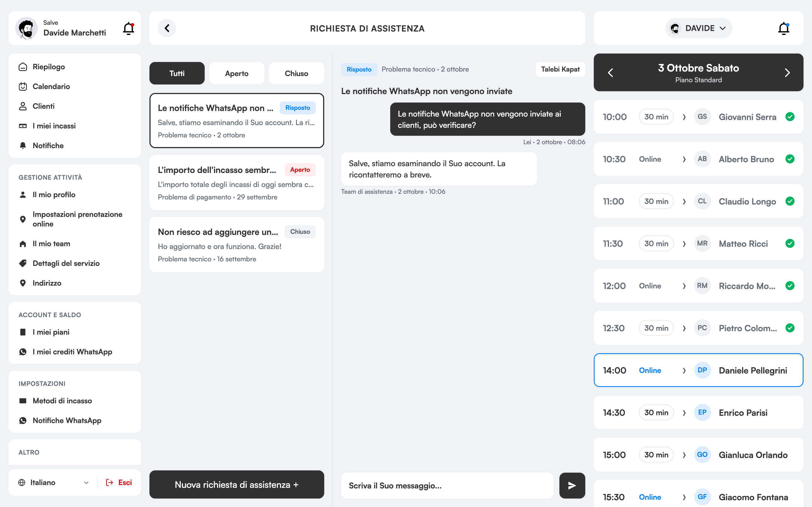Screen dimensions: 812x507
Task: Open the DAVIDE profile dropdown
Action: click(x=699, y=28)
